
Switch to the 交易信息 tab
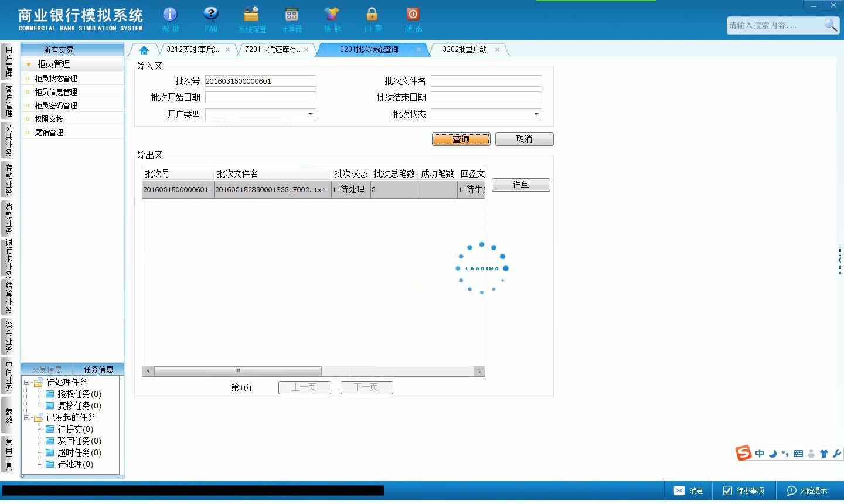[x=47, y=369]
